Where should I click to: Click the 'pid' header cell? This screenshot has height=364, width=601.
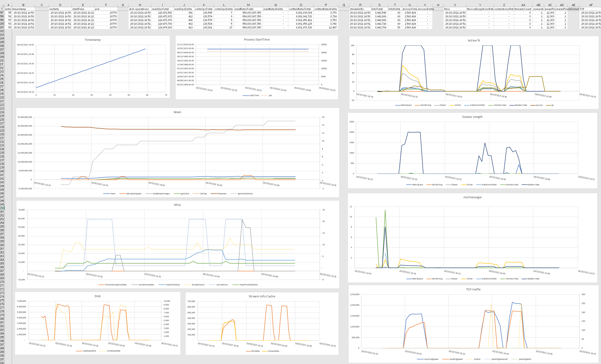106,9
